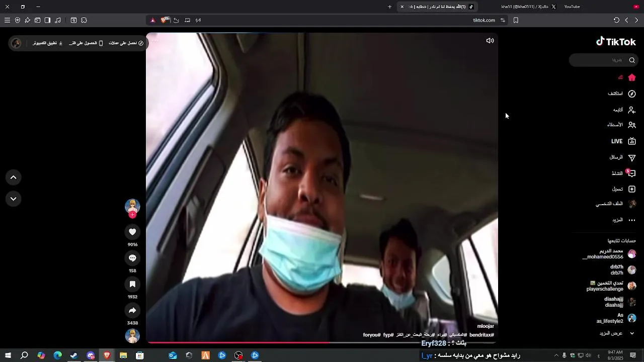Image resolution: width=644 pixels, height=362 pixels.
Task: Open the Friends menu item
Action: pos(621,125)
